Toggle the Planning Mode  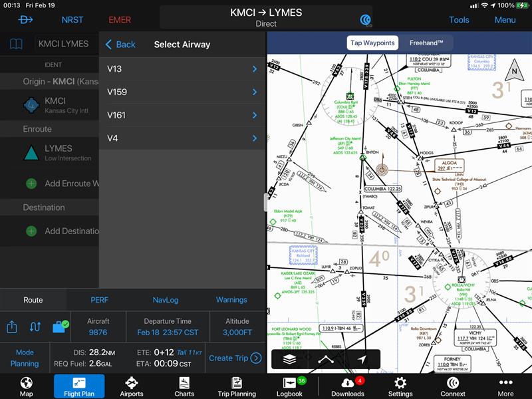pyautogui.click(x=25, y=358)
